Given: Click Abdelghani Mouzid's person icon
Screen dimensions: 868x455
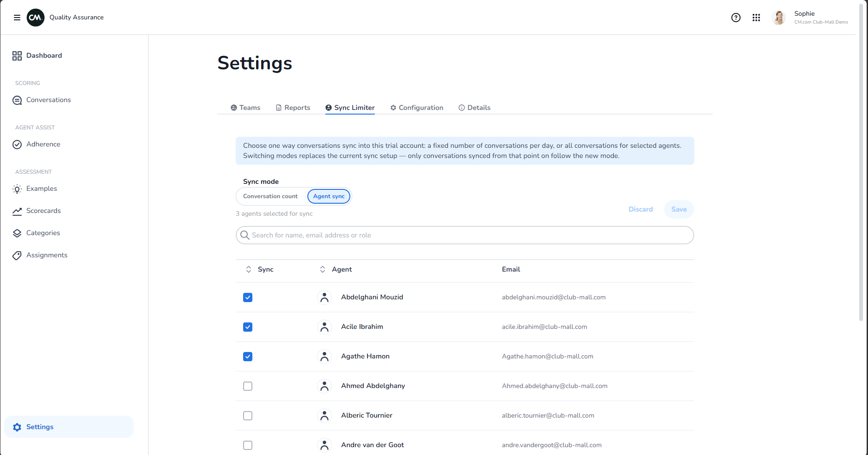Looking at the screenshot, I should click(324, 297).
